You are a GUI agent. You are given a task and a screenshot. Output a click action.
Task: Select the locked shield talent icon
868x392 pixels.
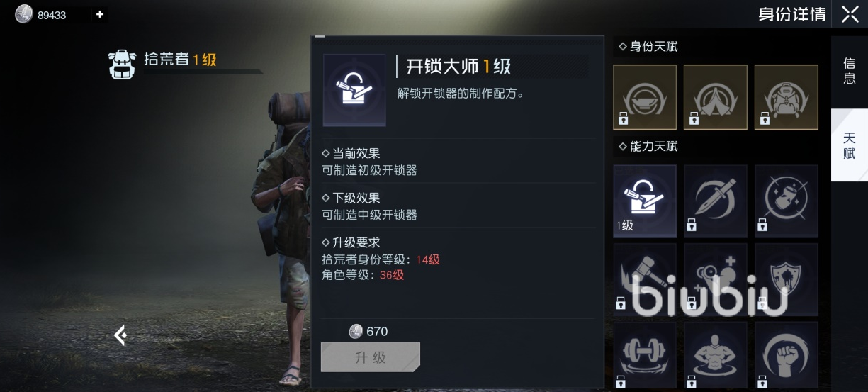[x=787, y=279]
